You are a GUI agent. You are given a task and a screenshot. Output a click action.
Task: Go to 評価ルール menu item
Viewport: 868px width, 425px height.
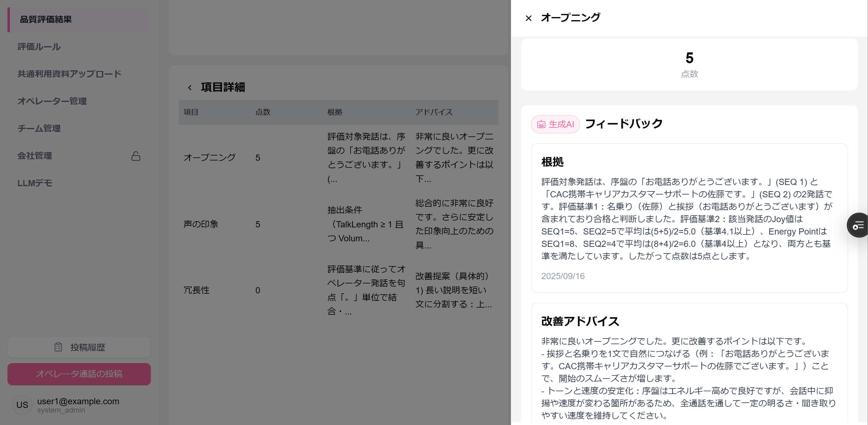click(39, 47)
